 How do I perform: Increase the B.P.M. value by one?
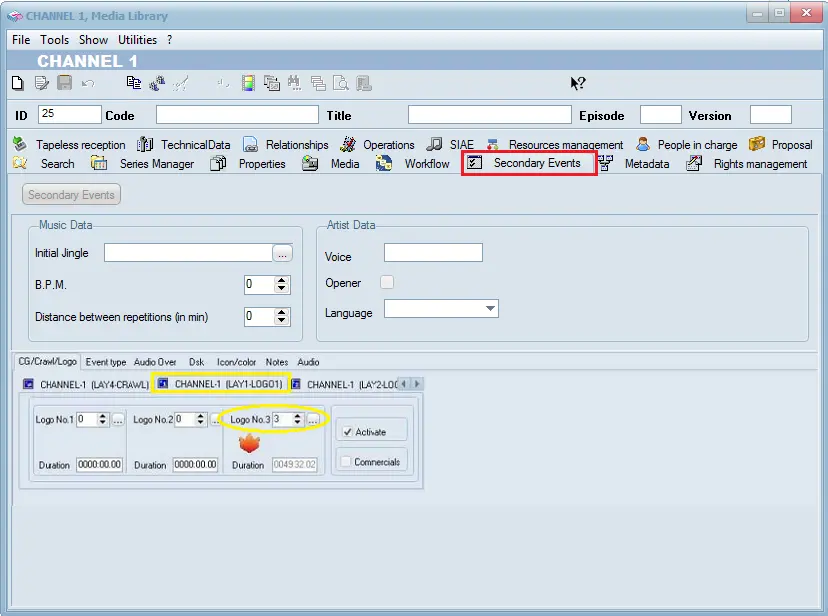(x=282, y=280)
